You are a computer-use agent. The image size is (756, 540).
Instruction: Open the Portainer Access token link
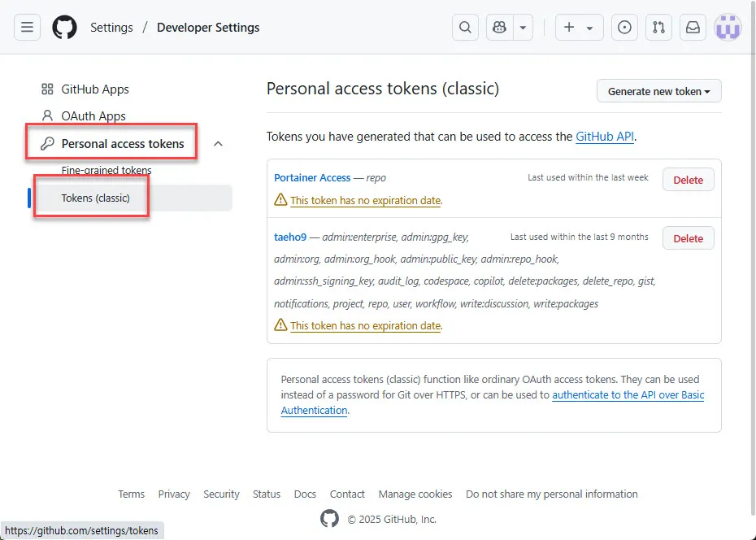(312, 177)
